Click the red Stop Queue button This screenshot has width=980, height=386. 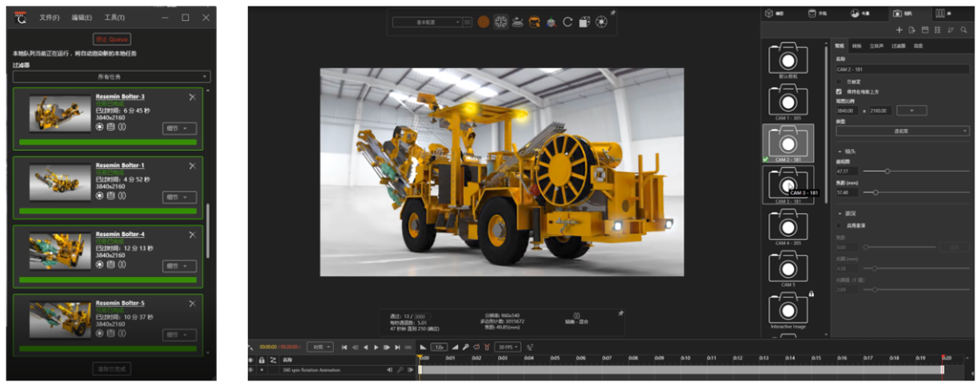click(112, 39)
